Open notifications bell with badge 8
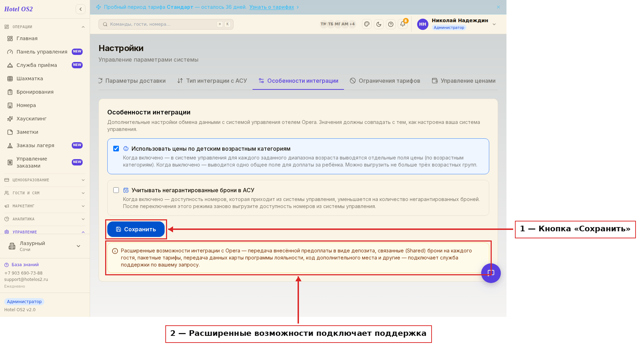Screen dimensions: 644x351 point(403,24)
